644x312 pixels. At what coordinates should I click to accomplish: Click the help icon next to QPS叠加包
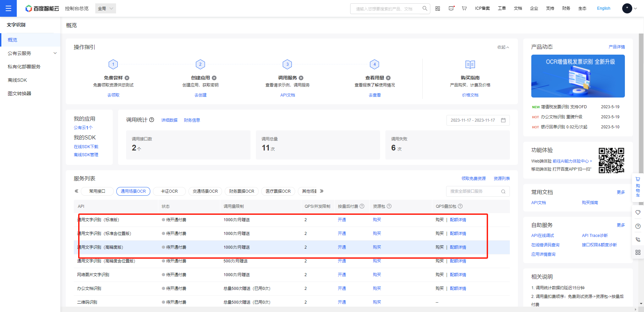point(460,206)
